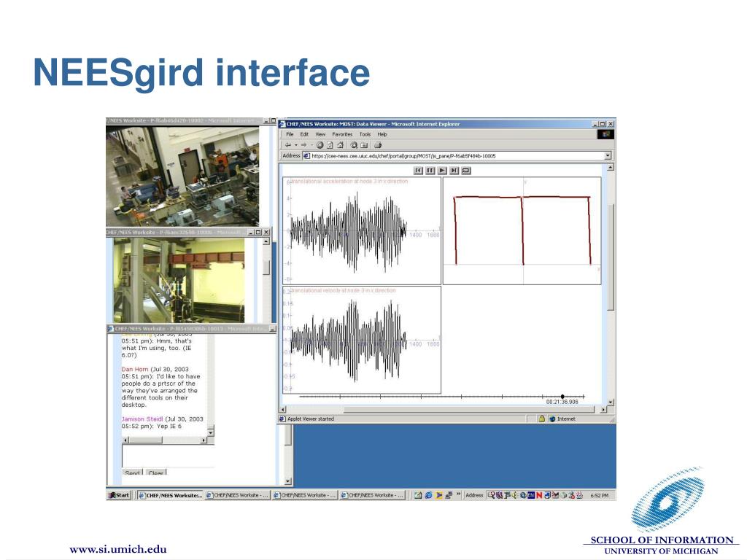This screenshot has height=560, width=747.
Task: Click chat log vertical scrollbar down arrow
Action: click(x=211, y=432)
